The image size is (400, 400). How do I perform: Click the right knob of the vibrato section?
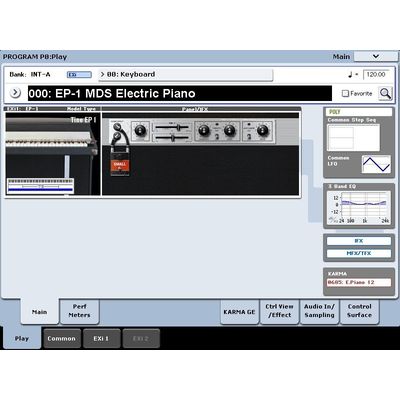(230, 130)
